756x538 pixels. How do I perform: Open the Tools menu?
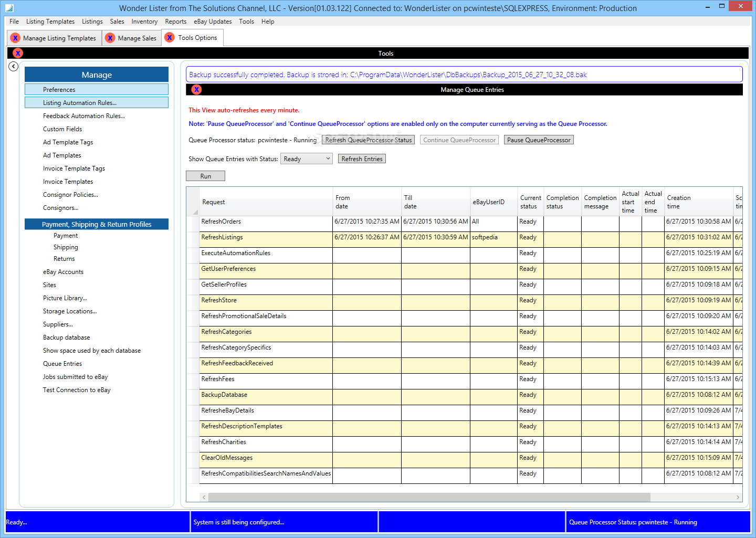(246, 22)
